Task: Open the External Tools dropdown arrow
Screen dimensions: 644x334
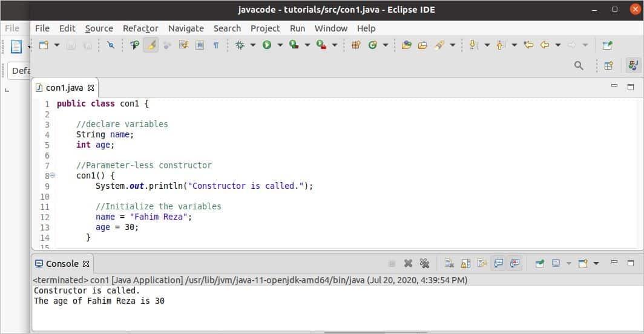Action: (x=335, y=45)
